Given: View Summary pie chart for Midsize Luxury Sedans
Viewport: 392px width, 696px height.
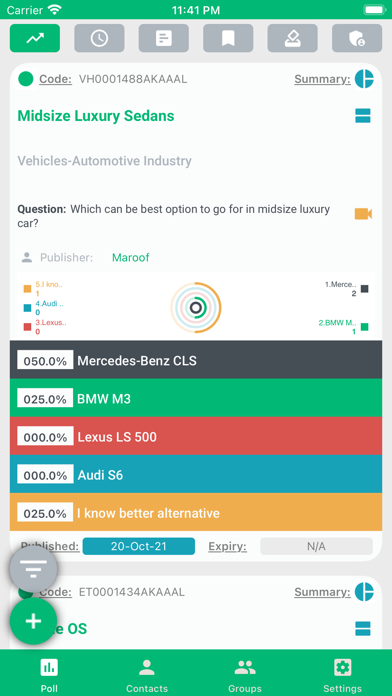Looking at the screenshot, I should point(364,79).
